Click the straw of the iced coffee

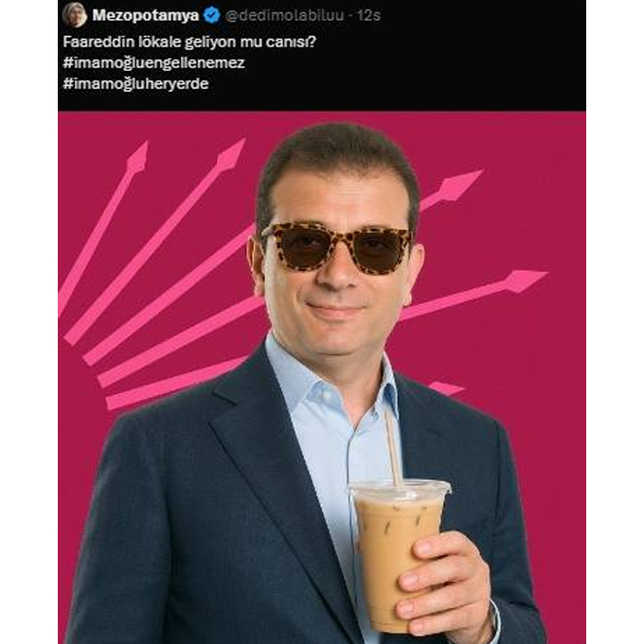pos(392,448)
